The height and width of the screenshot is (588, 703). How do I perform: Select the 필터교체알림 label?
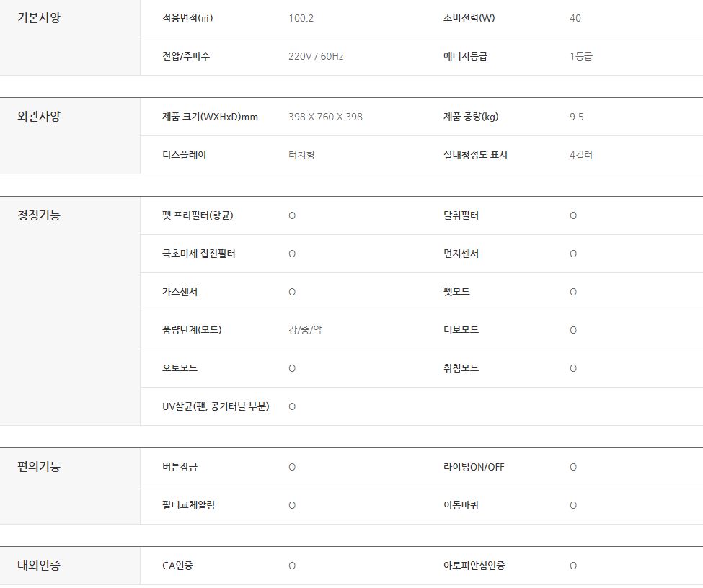point(188,505)
